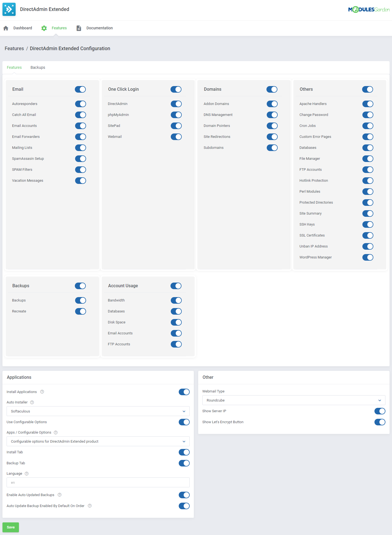Toggle WordPress Manager switch

[x=368, y=257]
